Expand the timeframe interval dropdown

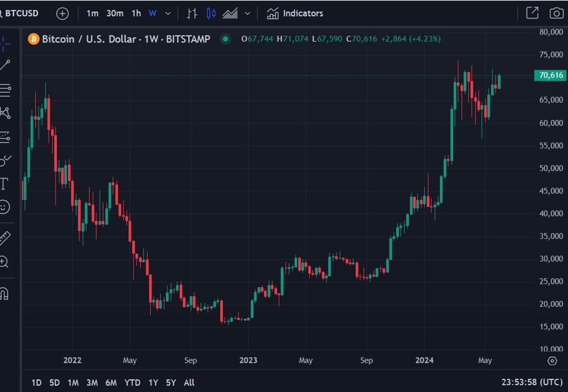pos(168,13)
